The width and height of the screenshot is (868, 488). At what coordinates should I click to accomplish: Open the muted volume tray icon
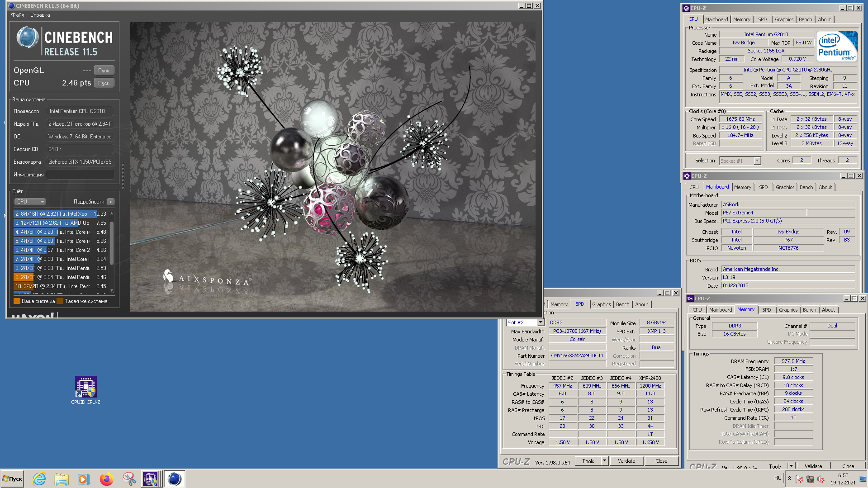coord(821,479)
